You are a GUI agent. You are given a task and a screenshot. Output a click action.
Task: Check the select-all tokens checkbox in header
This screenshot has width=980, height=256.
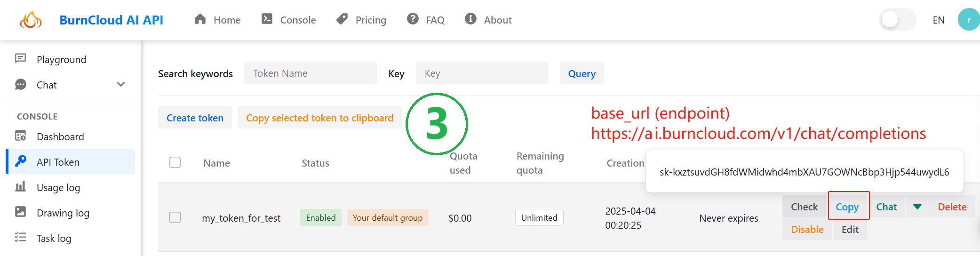pyautogui.click(x=175, y=162)
